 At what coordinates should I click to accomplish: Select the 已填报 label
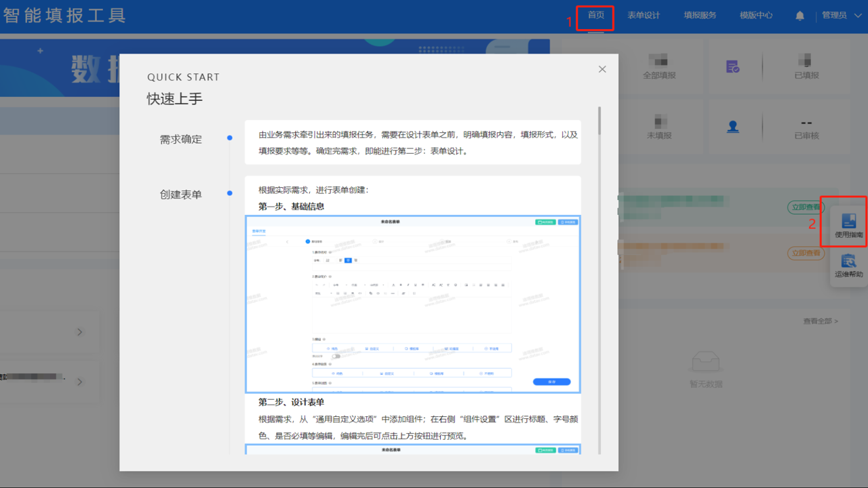807,75
